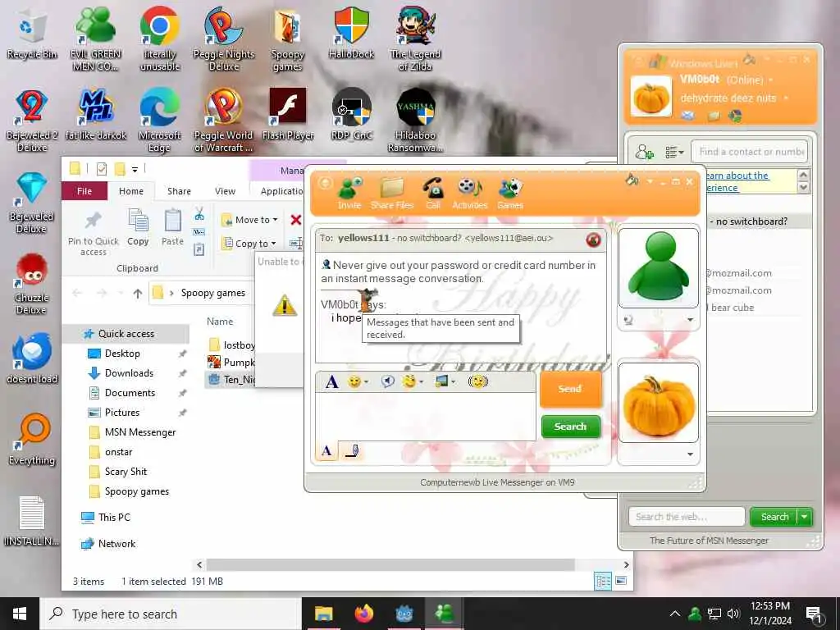Open the File tab in File Explorer

pyautogui.click(x=84, y=191)
